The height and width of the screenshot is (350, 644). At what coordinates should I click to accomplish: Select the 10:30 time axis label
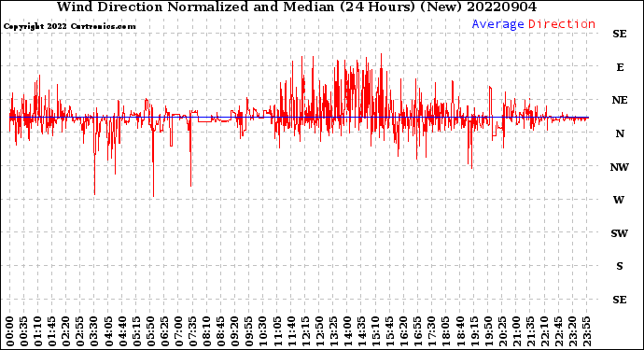[263, 331]
